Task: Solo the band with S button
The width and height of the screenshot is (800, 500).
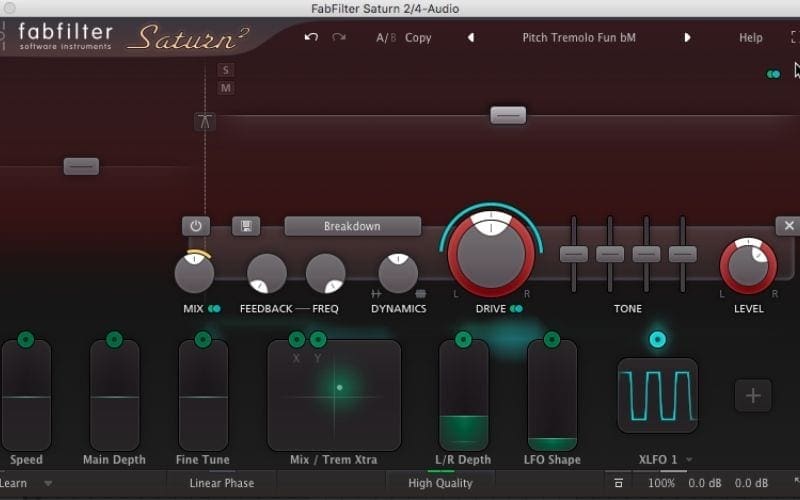Action: pyautogui.click(x=226, y=70)
